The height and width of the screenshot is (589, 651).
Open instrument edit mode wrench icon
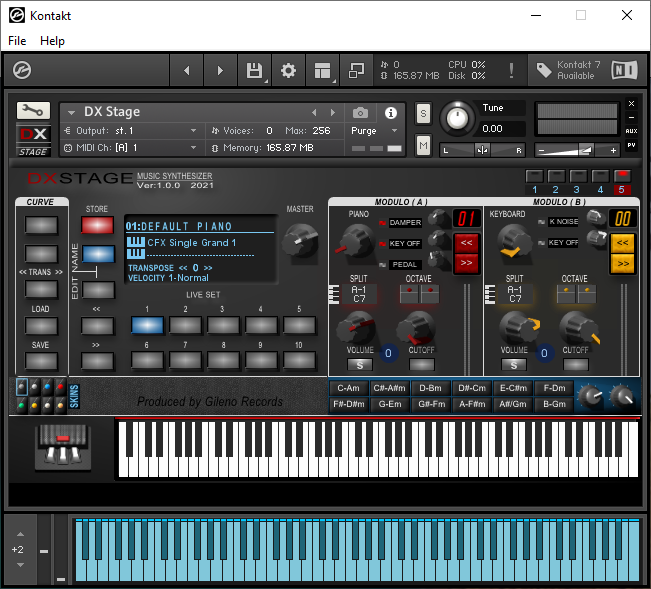pyautogui.click(x=33, y=110)
